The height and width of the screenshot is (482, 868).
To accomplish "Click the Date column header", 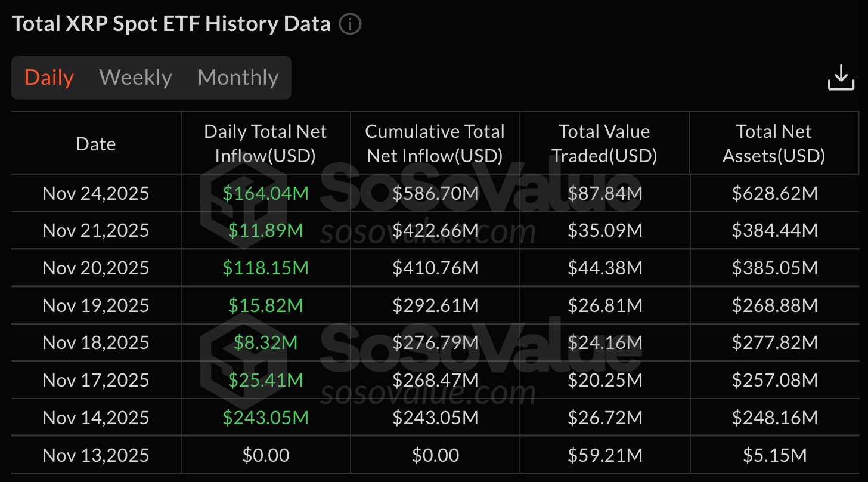I will (96, 144).
